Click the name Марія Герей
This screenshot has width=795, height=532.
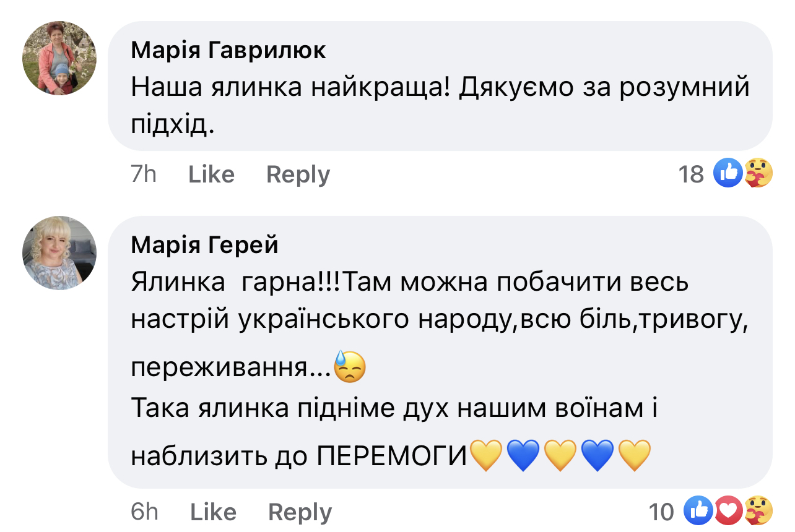(x=205, y=246)
